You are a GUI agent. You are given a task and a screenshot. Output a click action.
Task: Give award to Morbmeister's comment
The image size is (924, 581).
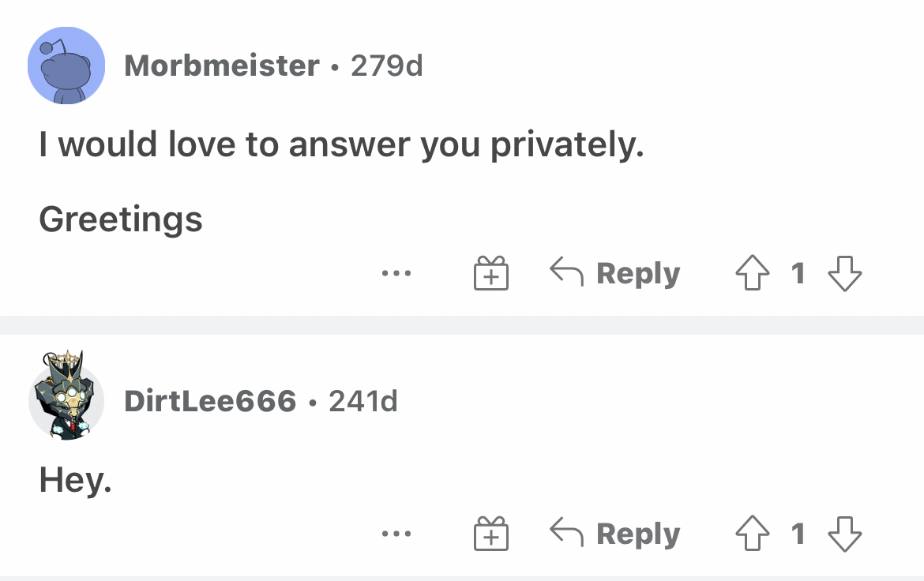pyautogui.click(x=490, y=273)
